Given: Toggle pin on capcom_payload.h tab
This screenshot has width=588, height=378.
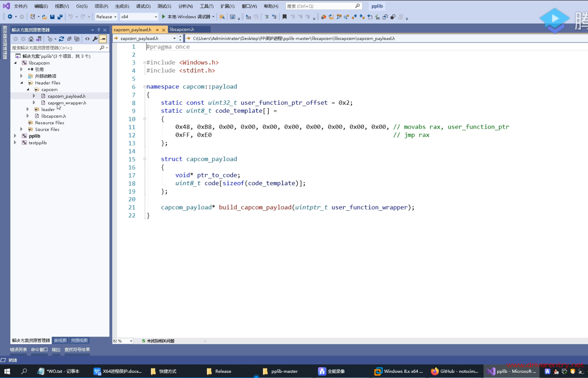Looking at the screenshot, I should tap(157, 30).
